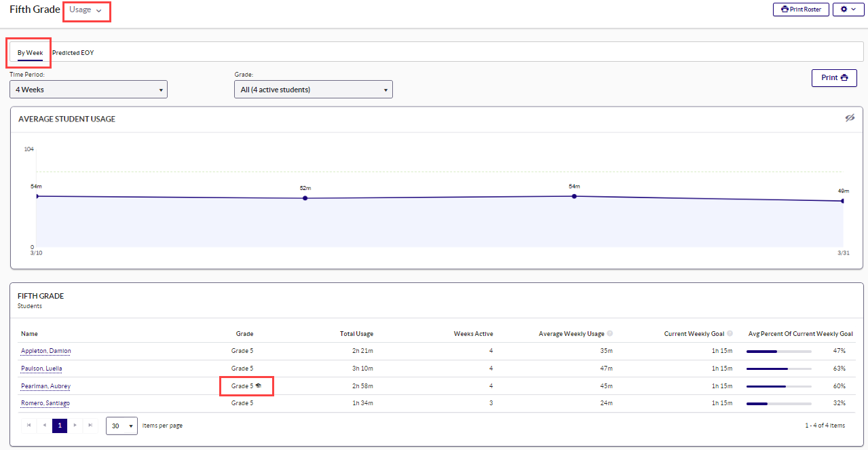Click Paulson's total usage value 3h 10m

[363, 369]
